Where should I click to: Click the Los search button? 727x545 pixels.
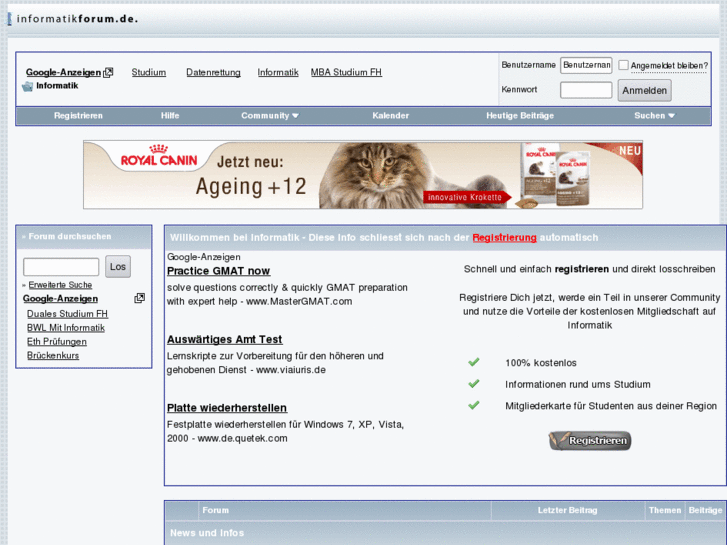pos(118,267)
